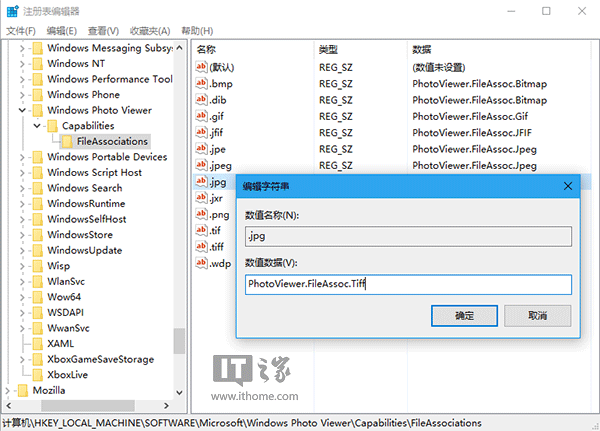Select the WwanSvc tree item
This screenshot has height=431, width=600.
click(x=68, y=328)
